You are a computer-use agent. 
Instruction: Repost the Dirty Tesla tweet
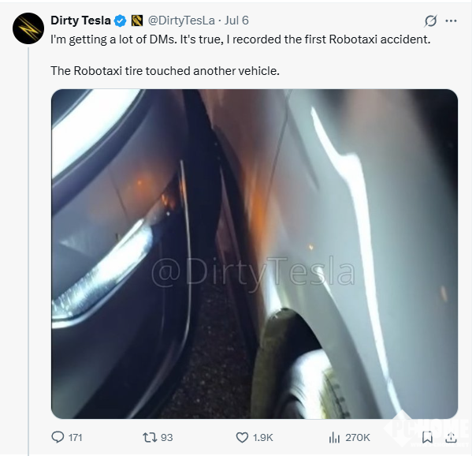[x=147, y=437]
